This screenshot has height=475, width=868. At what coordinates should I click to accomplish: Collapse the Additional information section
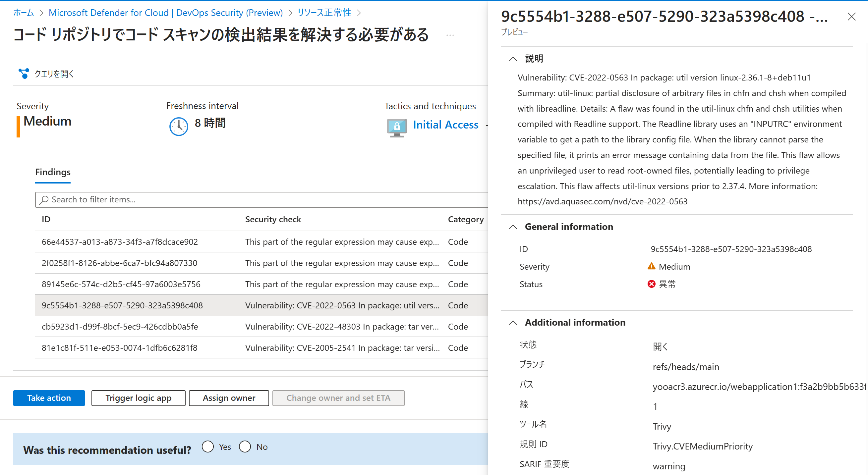click(513, 322)
